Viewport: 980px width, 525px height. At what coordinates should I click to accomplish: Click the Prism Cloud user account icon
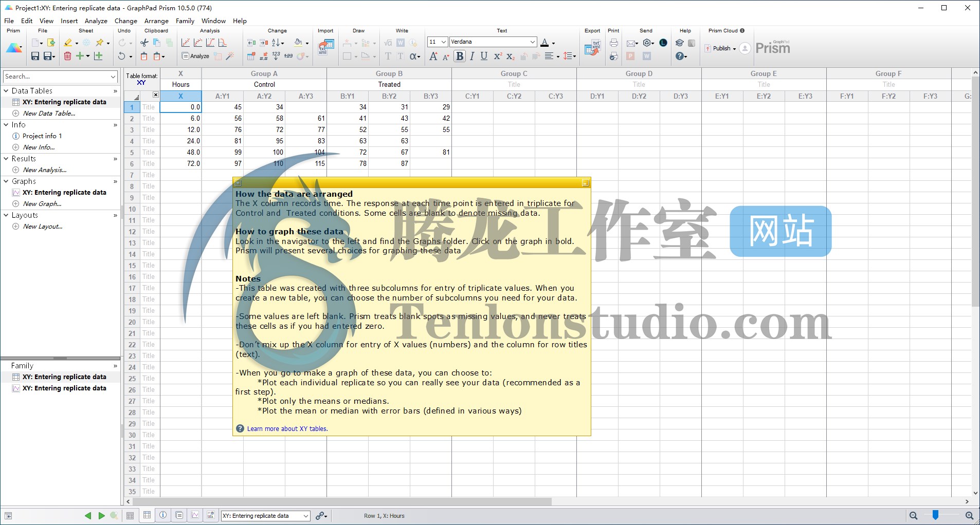click(x=745, y=48)
